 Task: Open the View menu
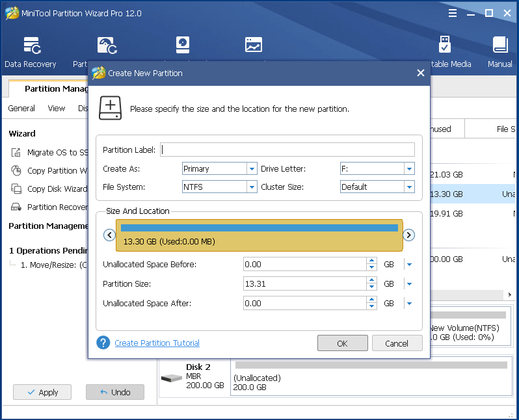click(57, 109)
